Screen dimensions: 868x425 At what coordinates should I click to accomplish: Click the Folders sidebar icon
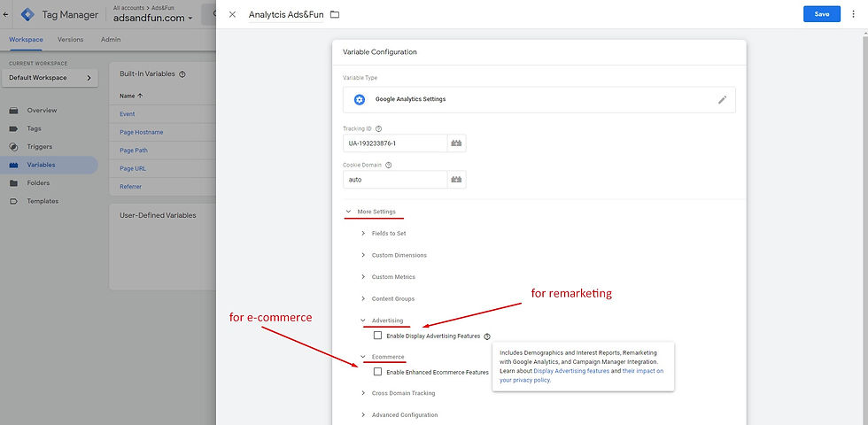click(14, 183)
